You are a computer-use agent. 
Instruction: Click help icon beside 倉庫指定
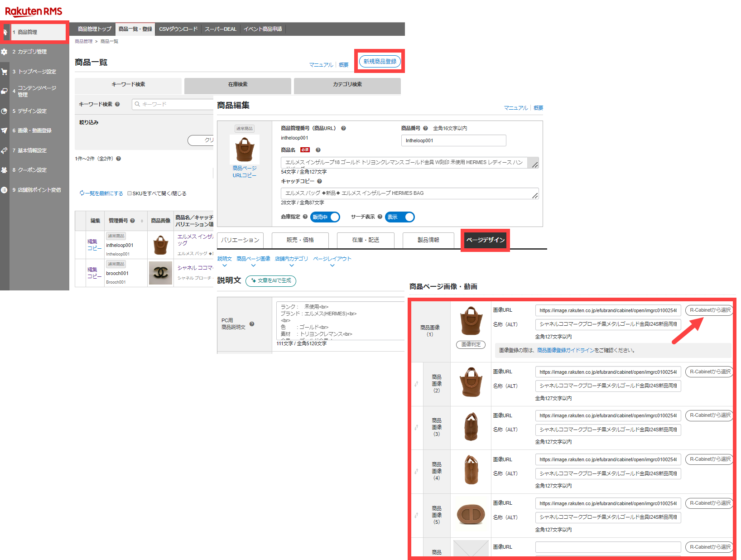305,217
